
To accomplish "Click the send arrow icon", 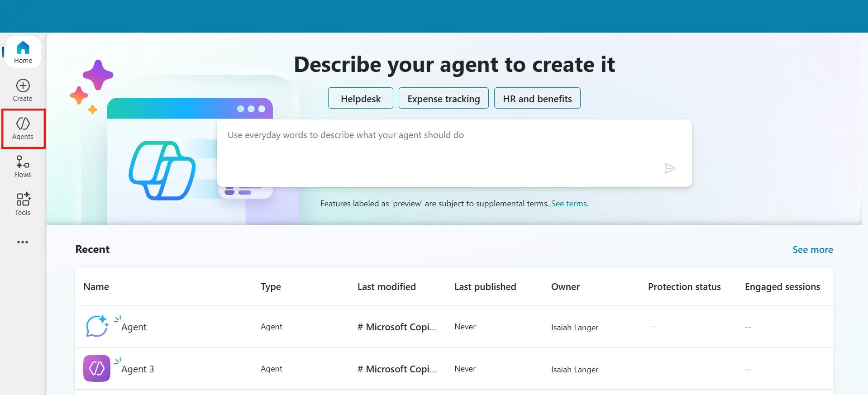I will 670,169.
